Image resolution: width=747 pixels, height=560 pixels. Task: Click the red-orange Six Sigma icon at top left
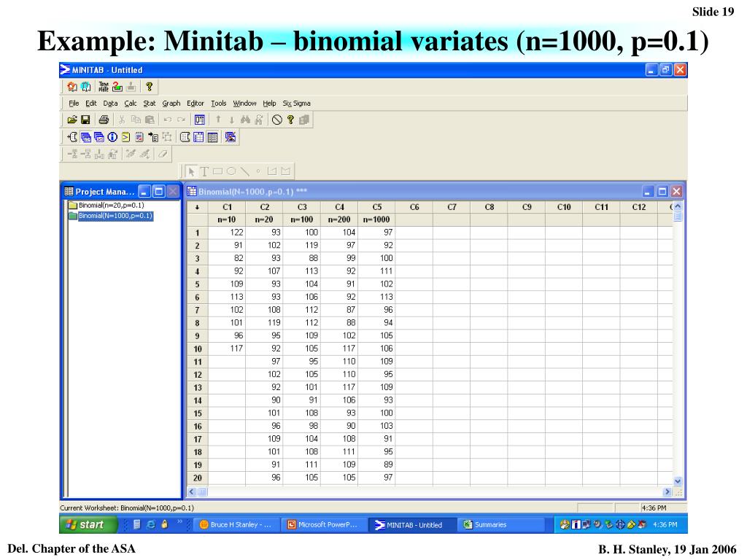[x=72, y=87]
